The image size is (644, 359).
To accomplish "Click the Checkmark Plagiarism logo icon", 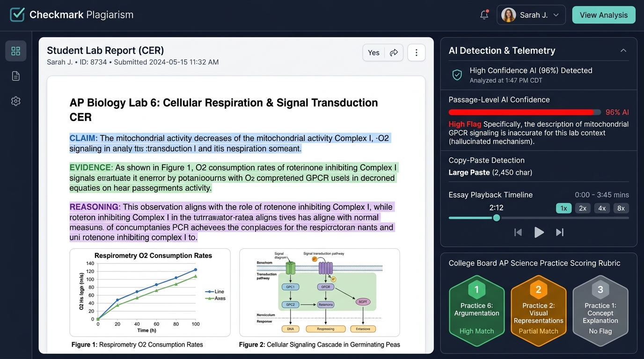I will click(x=17, y=14).
